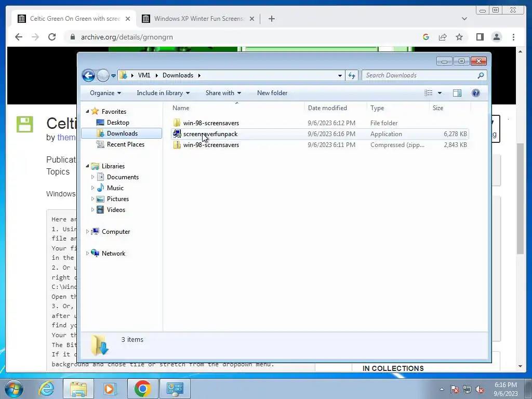This screenshot has width=532, height=399.
Task: Sort by the Size column header
Action: (x=450, y=108)
